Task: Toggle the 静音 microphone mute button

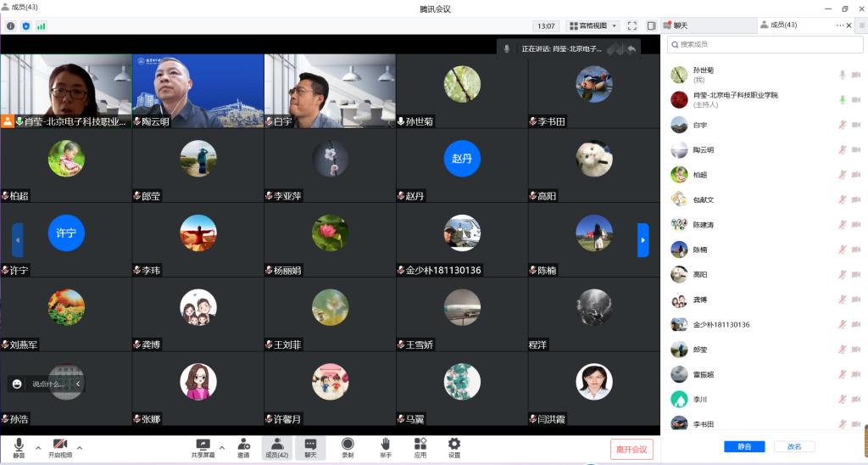Action: (19, 447)
